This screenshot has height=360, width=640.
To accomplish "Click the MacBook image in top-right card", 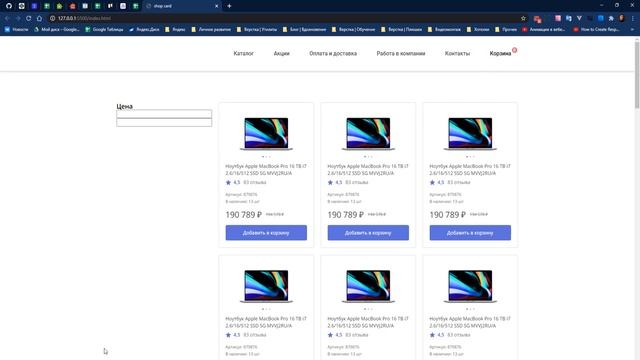I will [470, 134].
